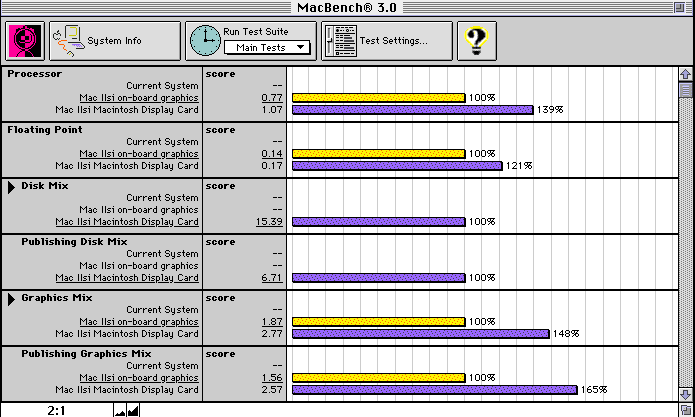Select the Publishing Disk Mix heading

click(x=74, y=242)
